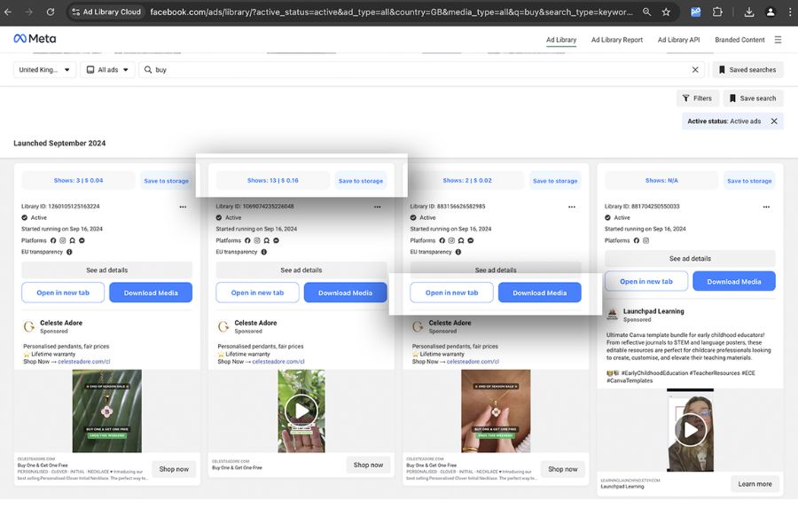Click Learn more on Launchpad Learning ad
This screenshot has height=532, width=798.
pyautogui.click(x=755, y=483)
